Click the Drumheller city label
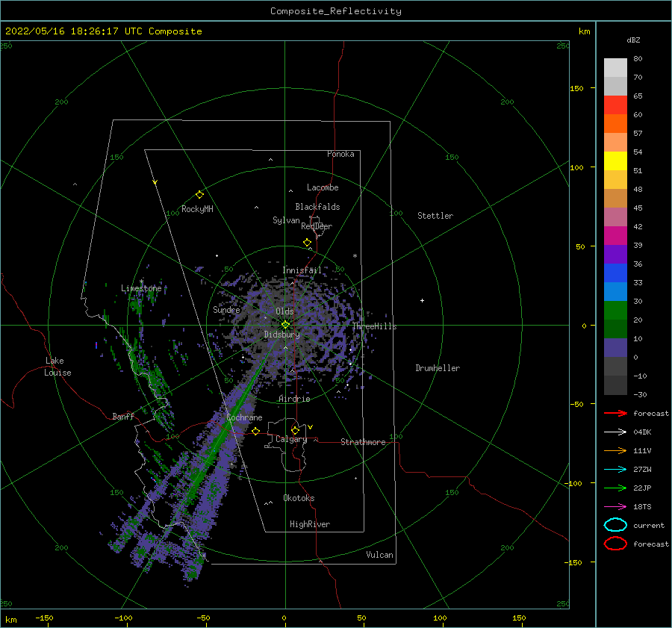Viewport: 672px width, 628px height. 438,368
